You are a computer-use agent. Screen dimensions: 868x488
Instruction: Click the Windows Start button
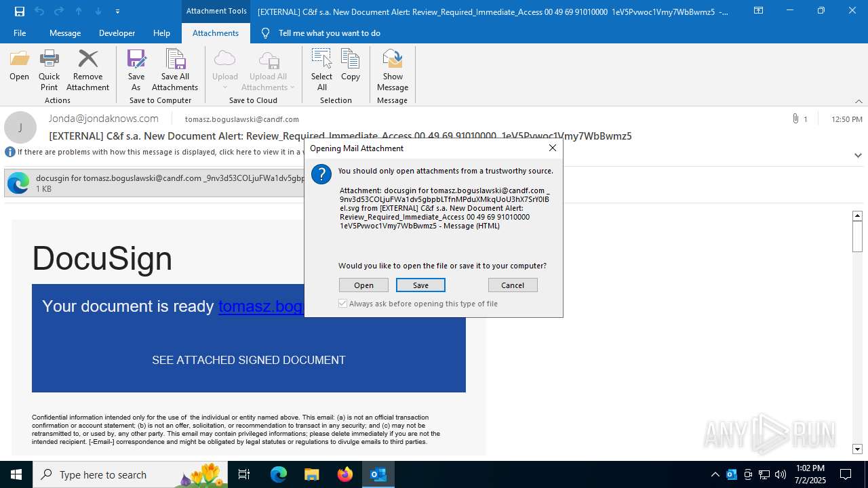[x=16, y=474]
